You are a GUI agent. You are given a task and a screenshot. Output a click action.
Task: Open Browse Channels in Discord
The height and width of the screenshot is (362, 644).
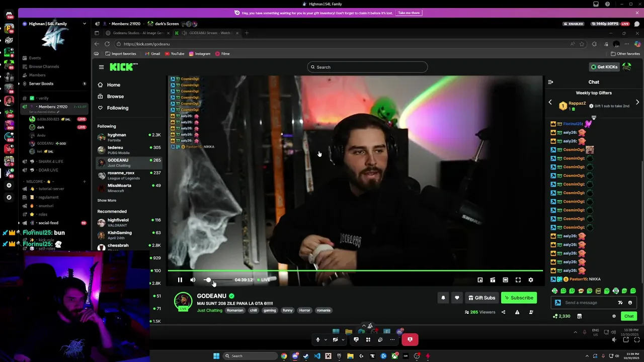[44, 66]
